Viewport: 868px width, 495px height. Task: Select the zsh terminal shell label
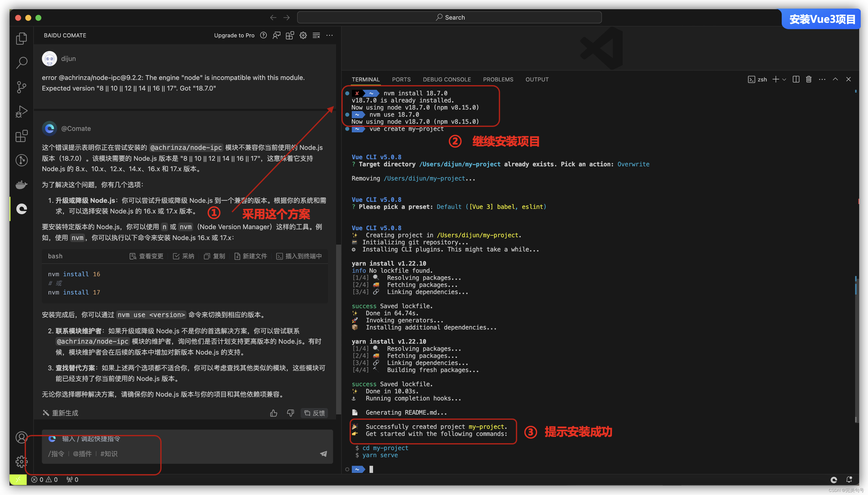coord(758,79)
